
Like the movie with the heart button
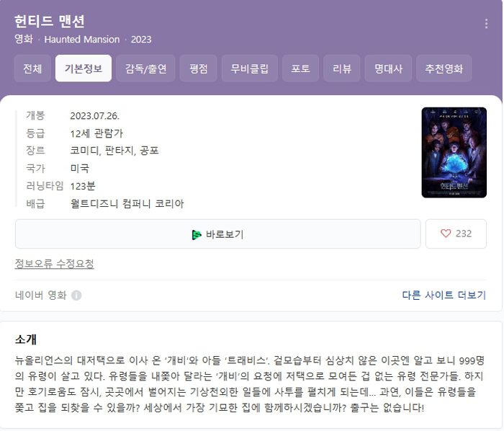tap(456, 234)
